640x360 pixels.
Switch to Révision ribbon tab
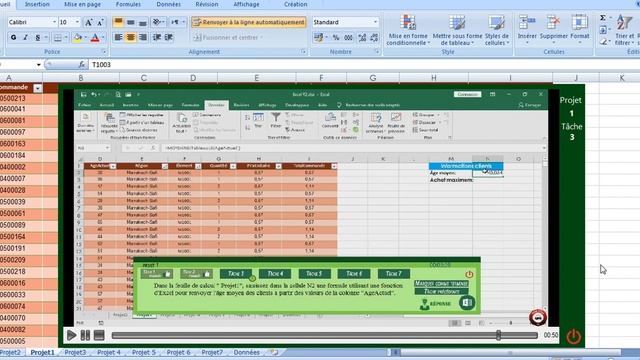(x=207, y=4)
